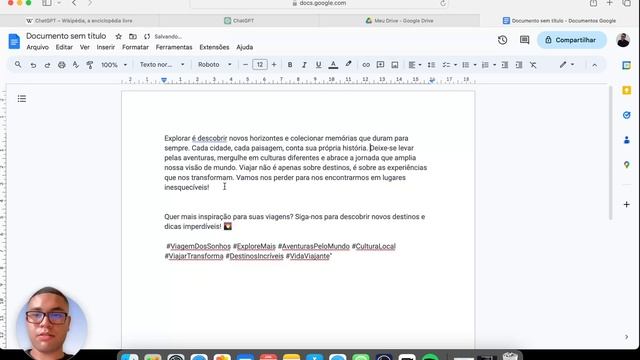Open the Texto normal style dropdown

pyautogui.click(x=162, y=64)
